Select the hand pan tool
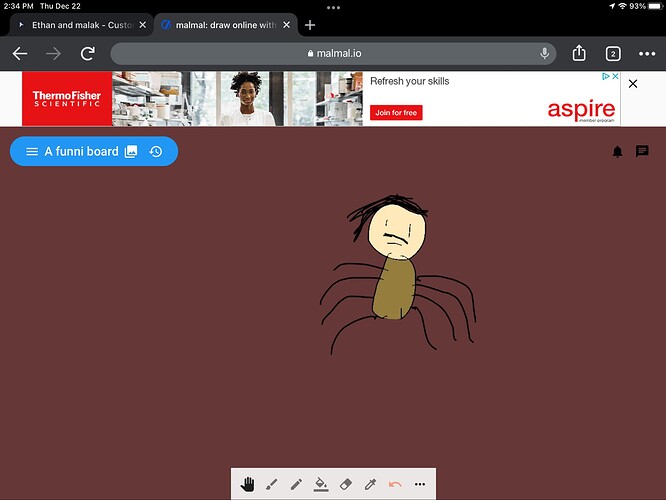Viewport: 666px width, 500px height. click(248, 484)
